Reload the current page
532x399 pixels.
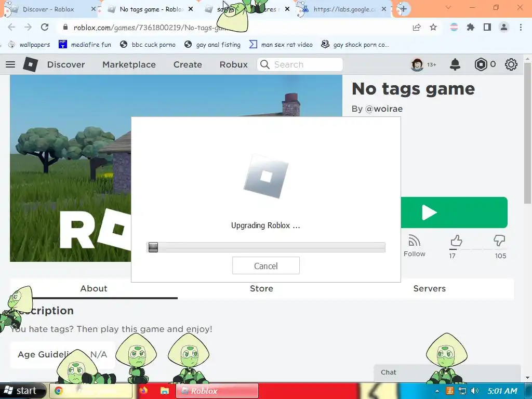pos(45,27)
